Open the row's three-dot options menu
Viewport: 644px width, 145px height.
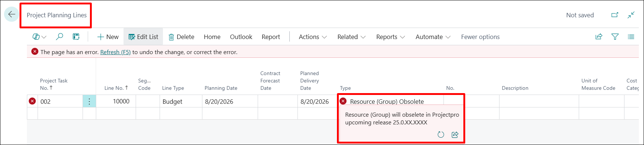[x=89, y=101]
